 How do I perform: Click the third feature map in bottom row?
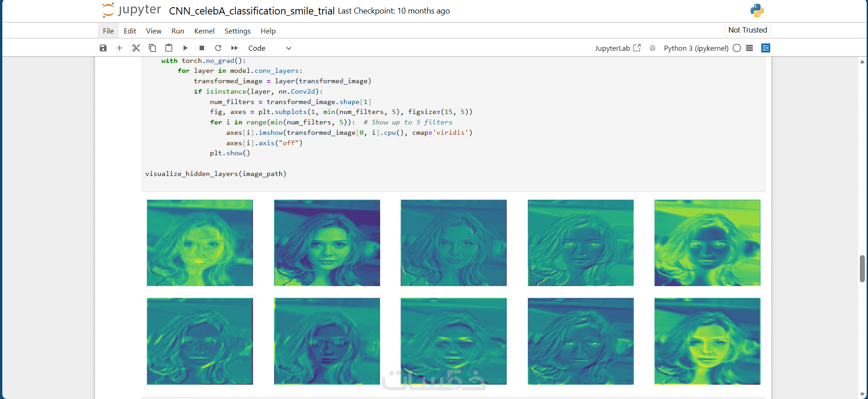click(454, 341)
